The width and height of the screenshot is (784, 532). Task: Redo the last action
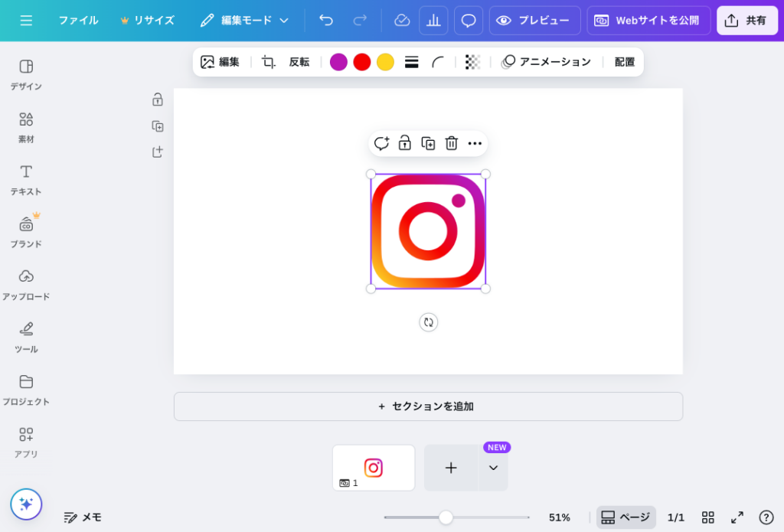(360, 21)
